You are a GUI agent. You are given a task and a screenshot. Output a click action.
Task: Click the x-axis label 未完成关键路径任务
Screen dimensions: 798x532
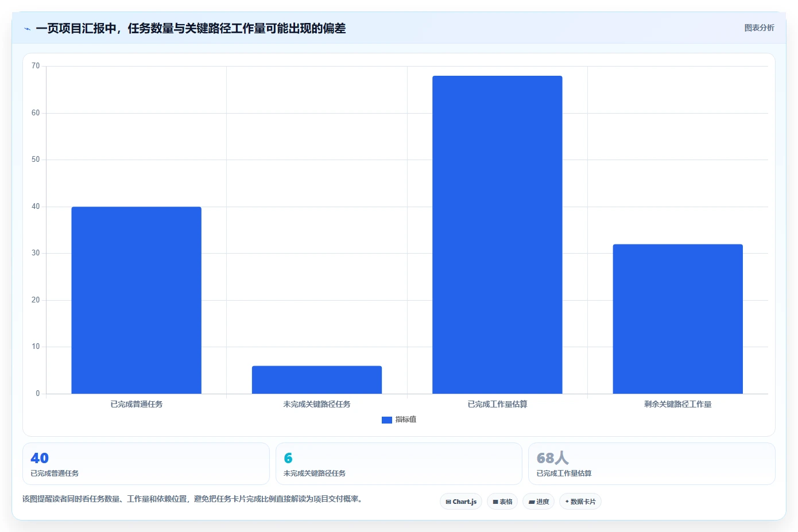point(317,405)
